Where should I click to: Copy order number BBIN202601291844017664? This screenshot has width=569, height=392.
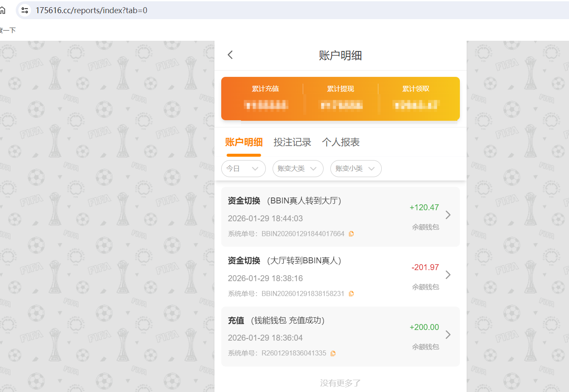[351, 233]
